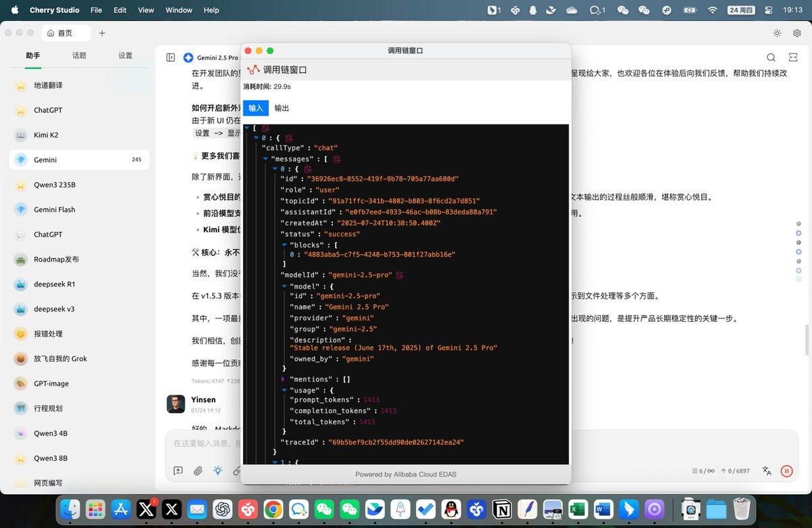Search messages with magnifier icon

coord(771,57)
